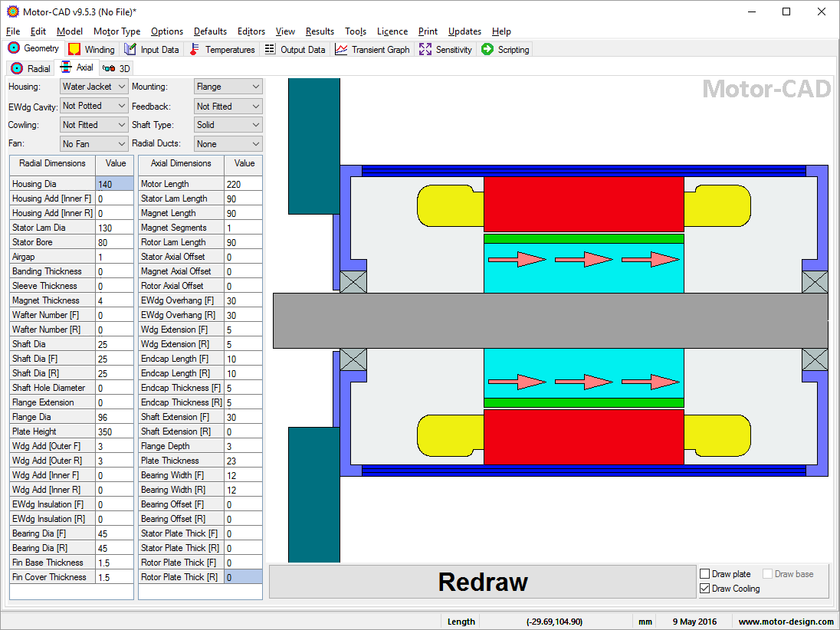Click the Geometry tab icon
This screenshot has height=630, width=840.
15,48
